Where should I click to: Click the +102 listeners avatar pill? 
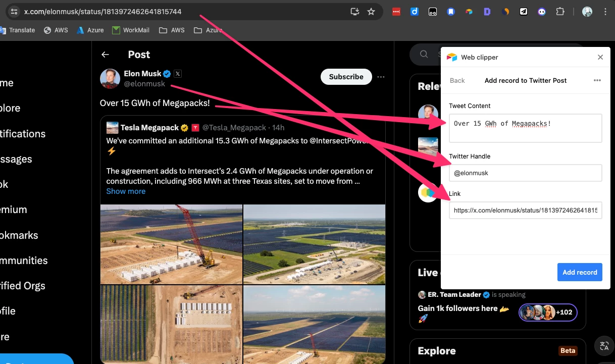click(548, 312)
